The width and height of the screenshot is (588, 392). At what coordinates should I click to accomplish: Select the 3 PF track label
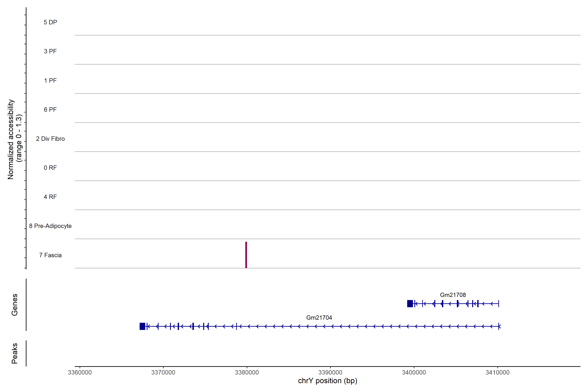50,51
